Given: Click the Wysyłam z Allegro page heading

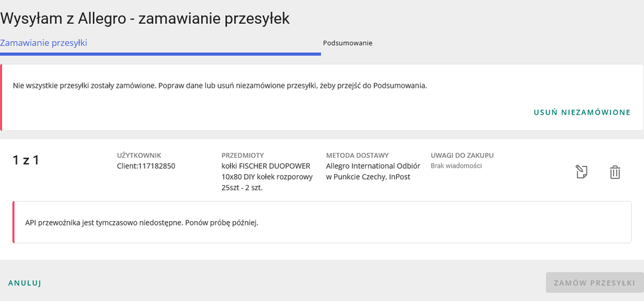Looking at the screenshot, I should pos(145,19).
